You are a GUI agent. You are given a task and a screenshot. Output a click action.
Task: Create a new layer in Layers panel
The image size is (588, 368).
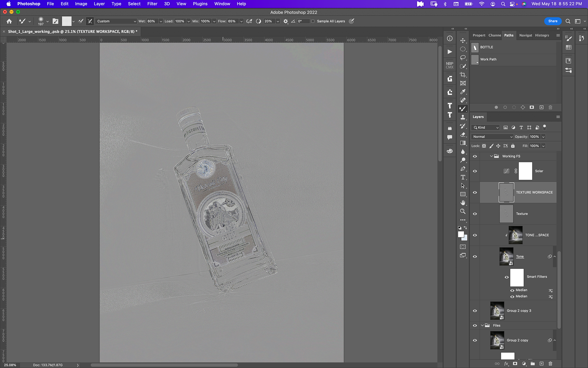(541, 364)
